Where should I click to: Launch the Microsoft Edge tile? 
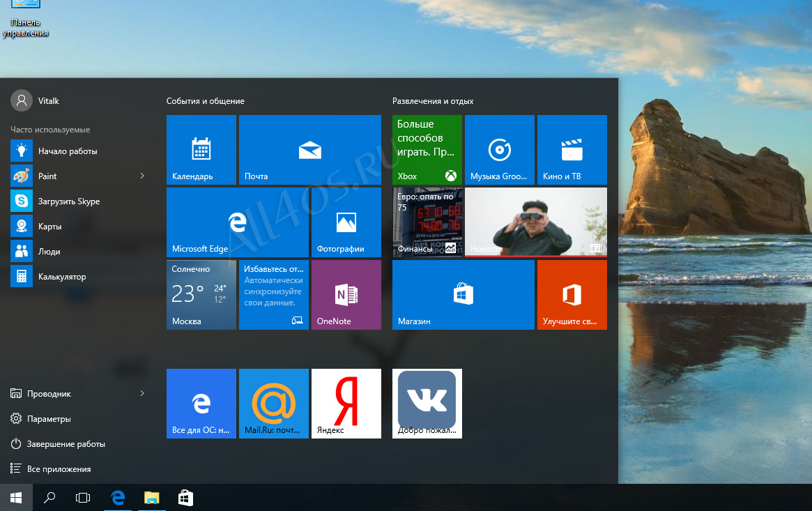coord(237,222)
